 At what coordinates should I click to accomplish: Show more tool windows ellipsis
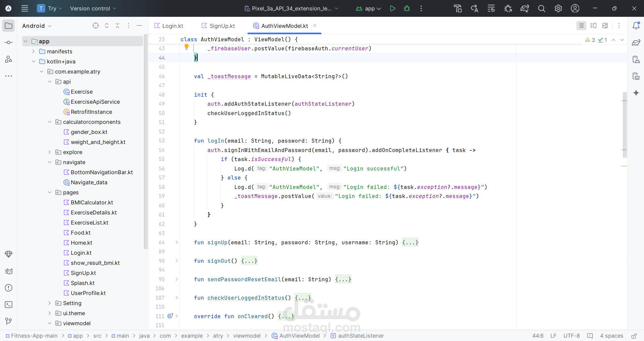tap(9, 76)
